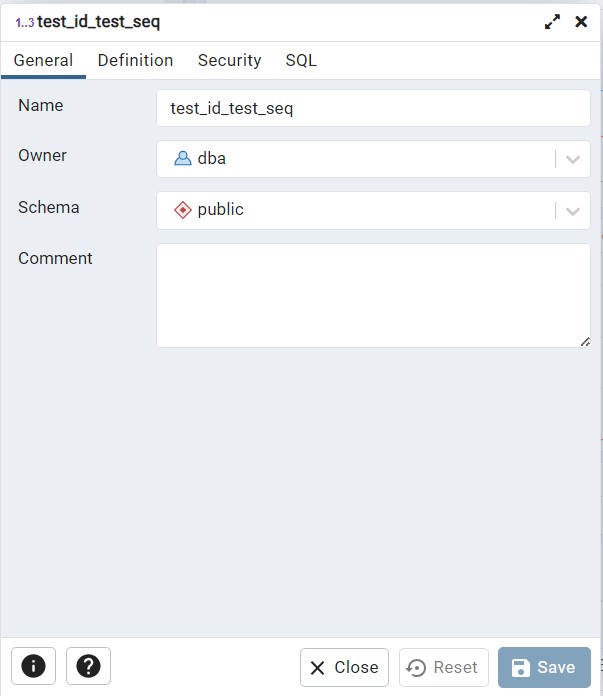Switch to the Security tab
603x696 pixels.
(x=229, y=60)
